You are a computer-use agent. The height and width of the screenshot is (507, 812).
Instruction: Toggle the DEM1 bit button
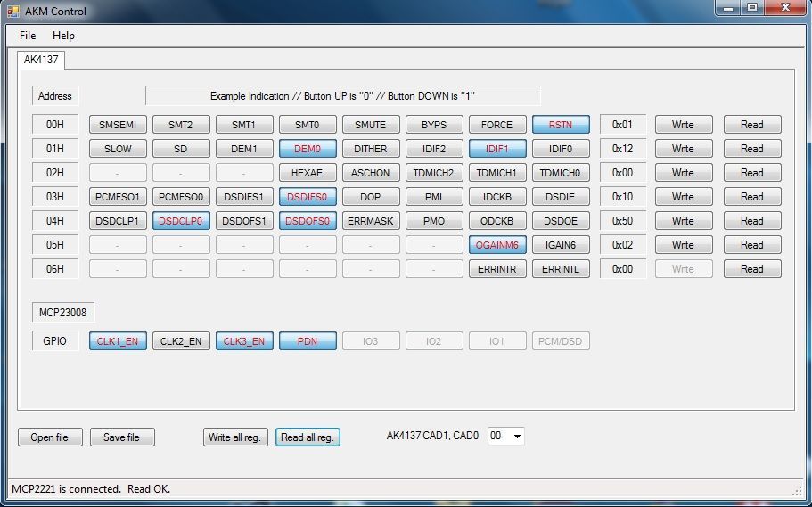pyautogui.click(x=244, y=149)
